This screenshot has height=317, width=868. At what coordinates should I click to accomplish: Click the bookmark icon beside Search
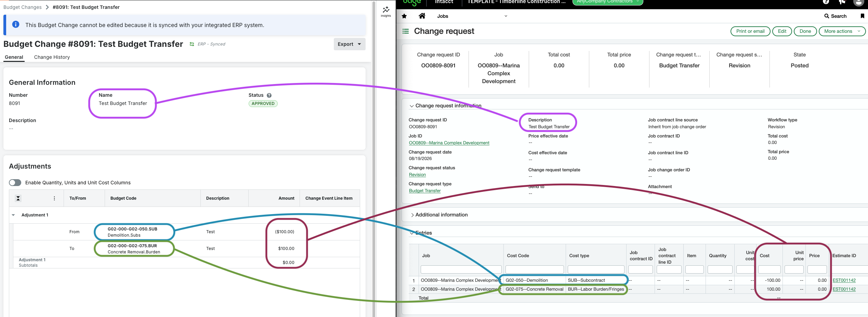tap(863, 16)
